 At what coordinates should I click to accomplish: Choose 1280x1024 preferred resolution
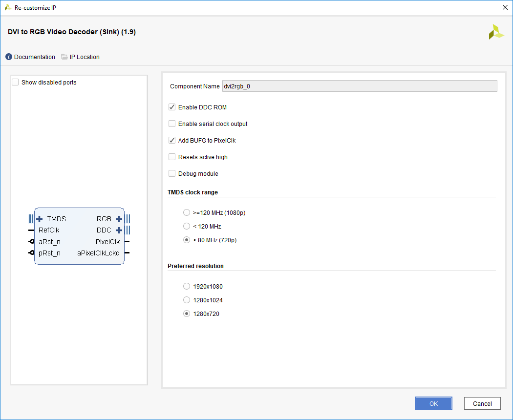[x=187, y=300]
